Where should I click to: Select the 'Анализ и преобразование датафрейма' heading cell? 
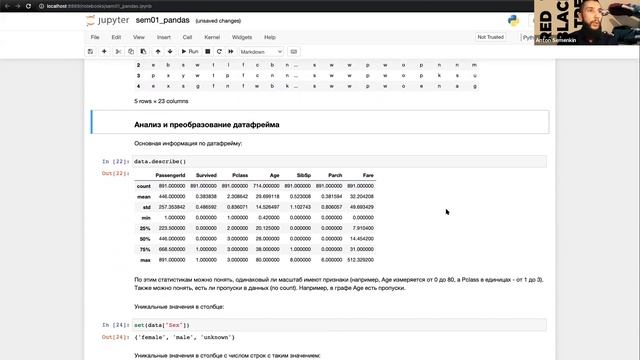[x=320, y=122]
